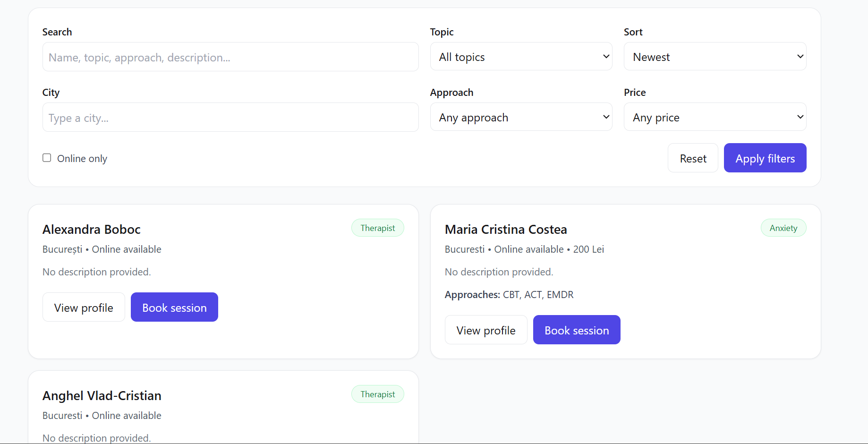
Task: Focus the City input field
Action: [230, 118]
